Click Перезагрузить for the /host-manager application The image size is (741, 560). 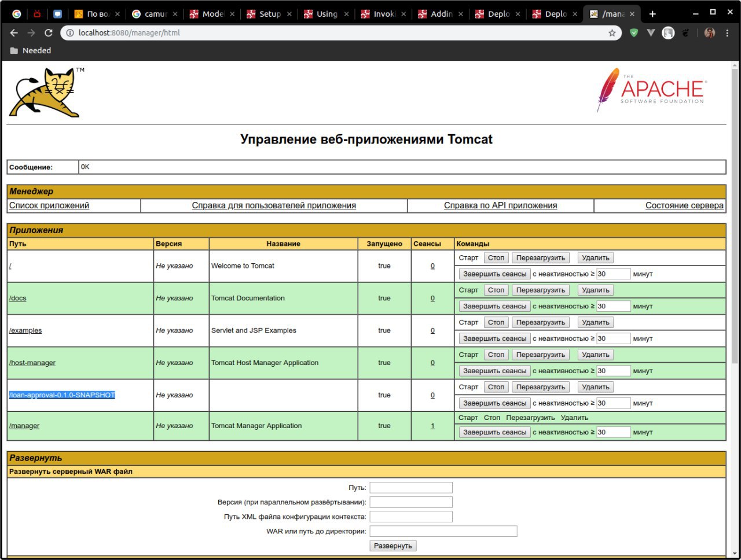541,355
